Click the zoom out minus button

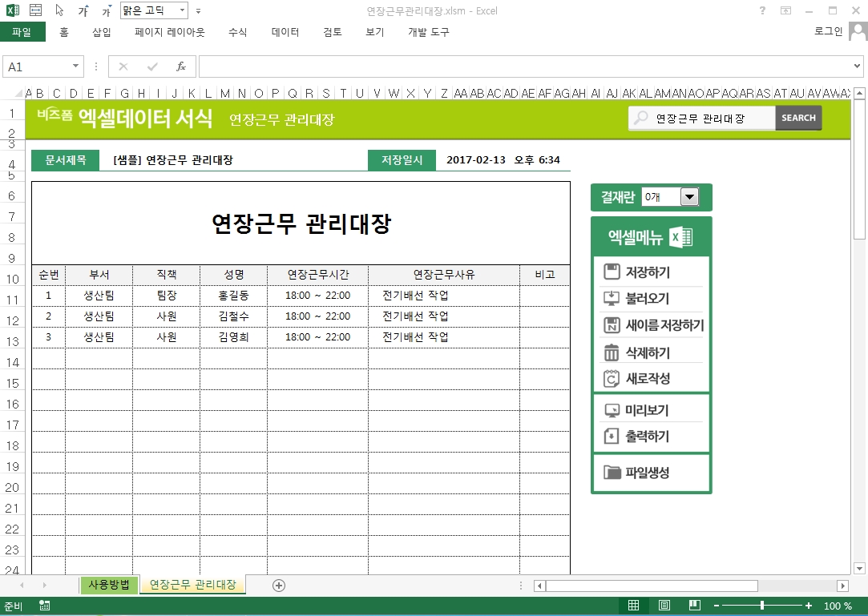pos(717,606)
